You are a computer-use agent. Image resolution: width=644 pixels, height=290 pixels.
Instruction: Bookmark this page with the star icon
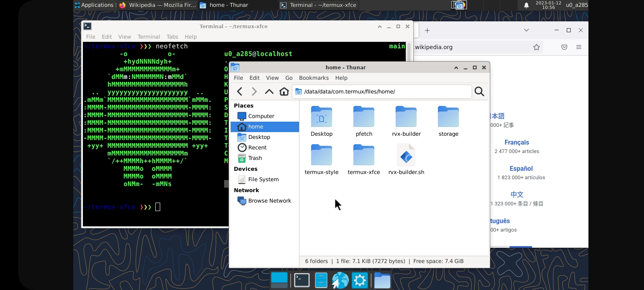[x=537, y=47]
